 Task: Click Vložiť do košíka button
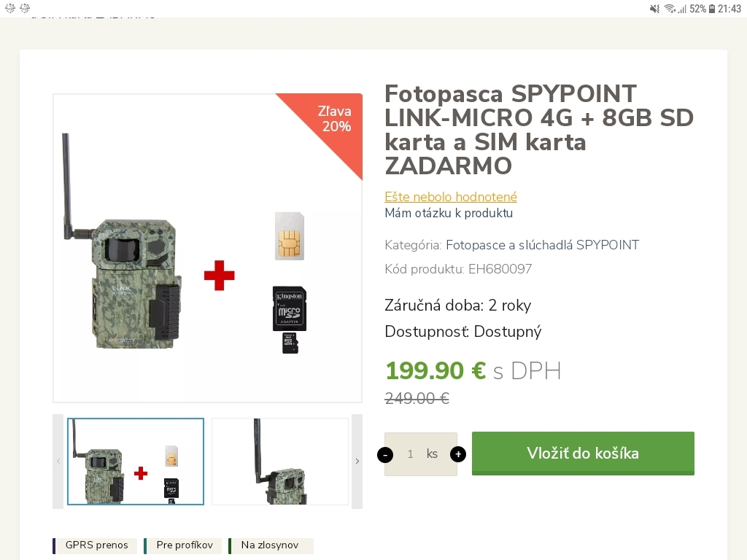583,454
